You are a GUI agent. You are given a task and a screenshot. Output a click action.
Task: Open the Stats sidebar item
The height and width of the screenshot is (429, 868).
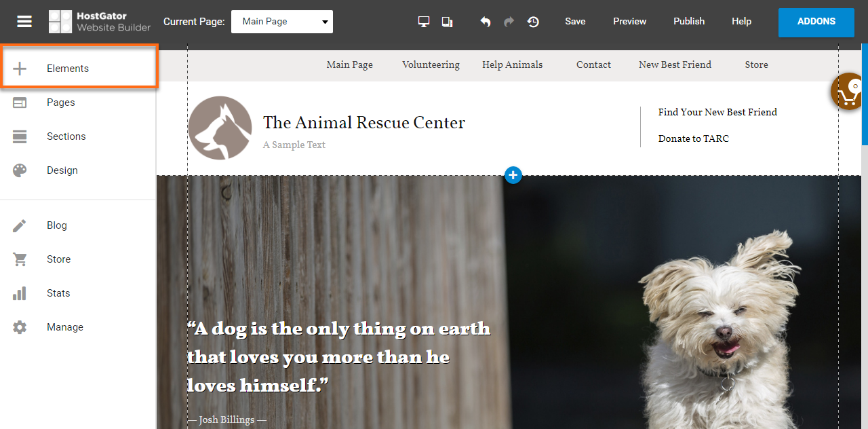(78, 293)
